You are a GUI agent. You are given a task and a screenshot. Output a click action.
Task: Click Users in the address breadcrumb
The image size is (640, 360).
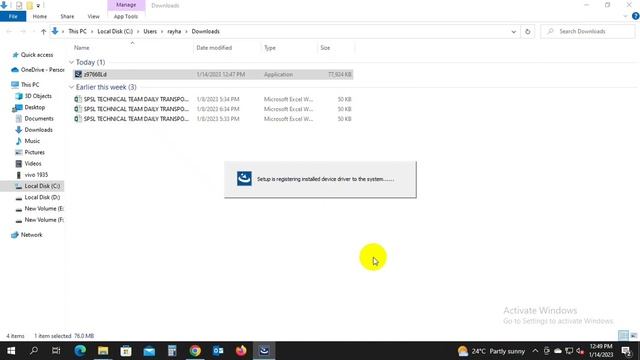(x=150, y=31)
